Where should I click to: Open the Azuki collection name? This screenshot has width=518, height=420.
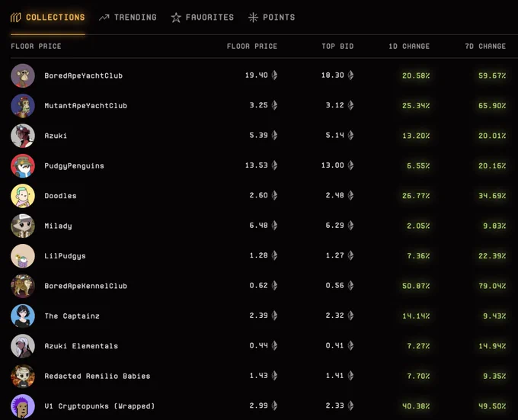[56, 136]
